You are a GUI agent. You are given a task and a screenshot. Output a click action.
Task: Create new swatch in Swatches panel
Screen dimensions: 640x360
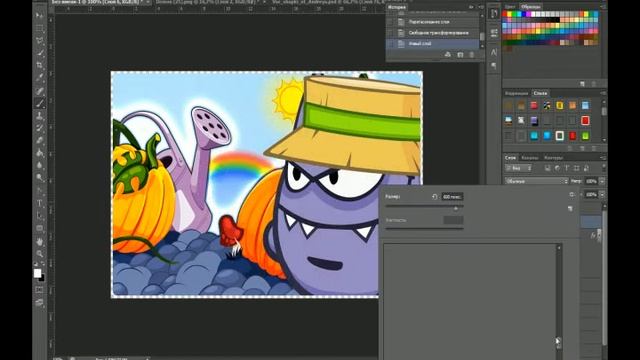click(582, 84)
